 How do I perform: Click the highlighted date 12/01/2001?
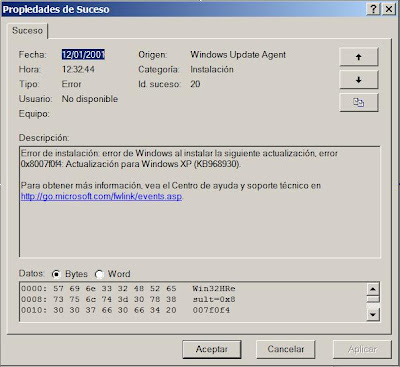click(83, 54)
